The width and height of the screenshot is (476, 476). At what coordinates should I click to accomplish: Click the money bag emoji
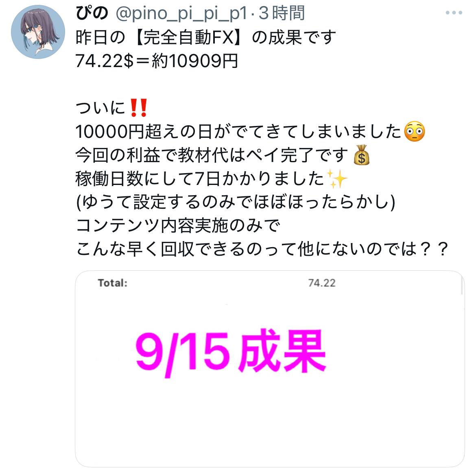pos(362,155)
